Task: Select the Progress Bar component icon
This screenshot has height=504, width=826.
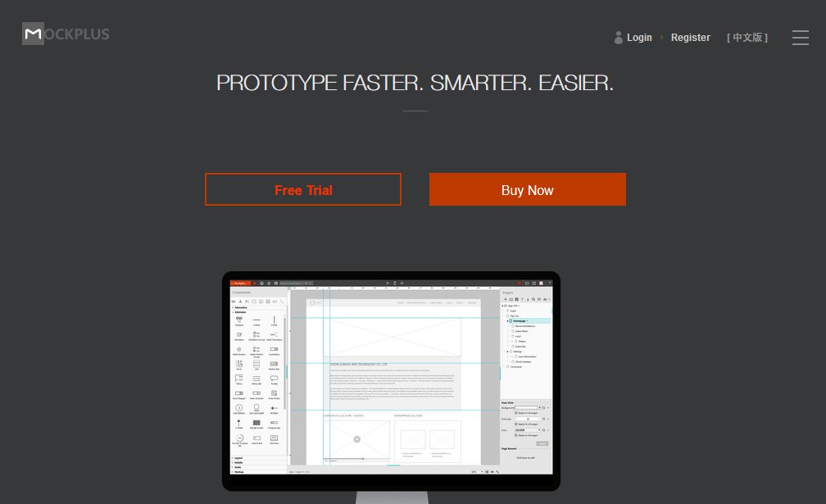Action: tap(275, 423)
